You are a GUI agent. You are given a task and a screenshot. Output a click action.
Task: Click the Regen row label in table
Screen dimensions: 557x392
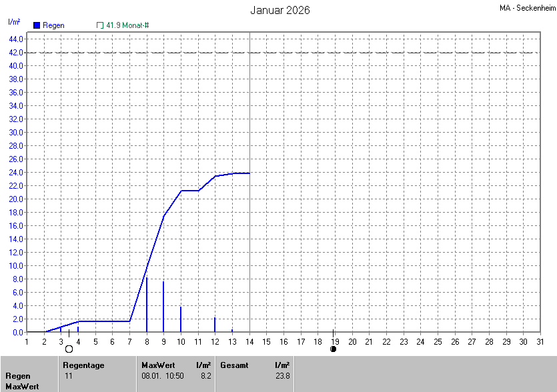(18, 376)
